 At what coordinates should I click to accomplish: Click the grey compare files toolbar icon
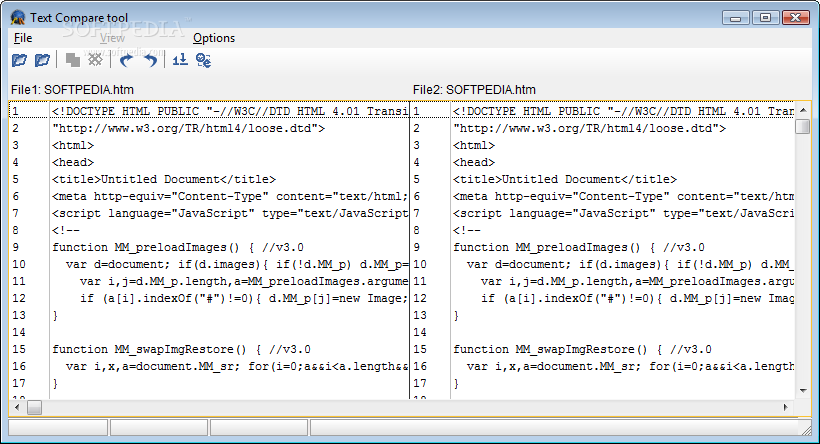point(73,60)
